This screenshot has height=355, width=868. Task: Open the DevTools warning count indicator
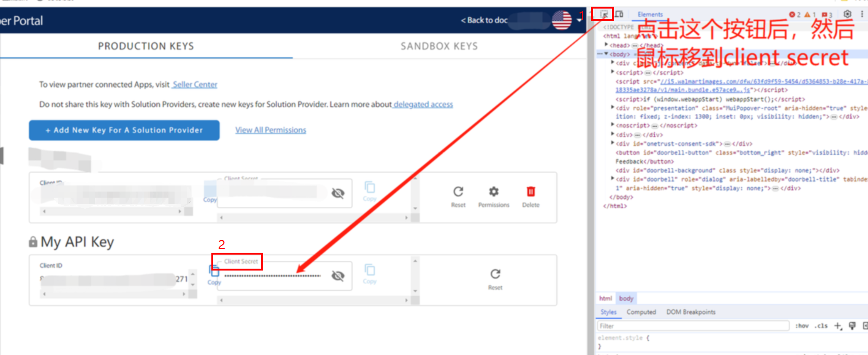pos(810,15)
